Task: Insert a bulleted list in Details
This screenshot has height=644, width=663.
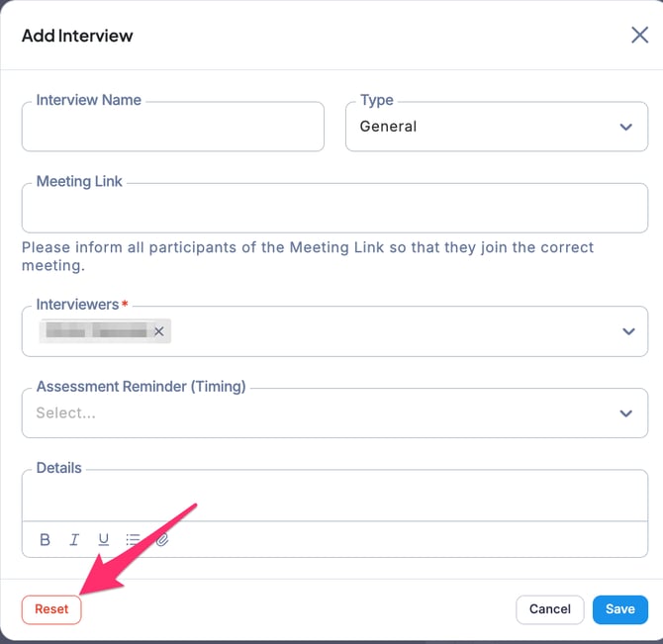Action: [133, 540]
